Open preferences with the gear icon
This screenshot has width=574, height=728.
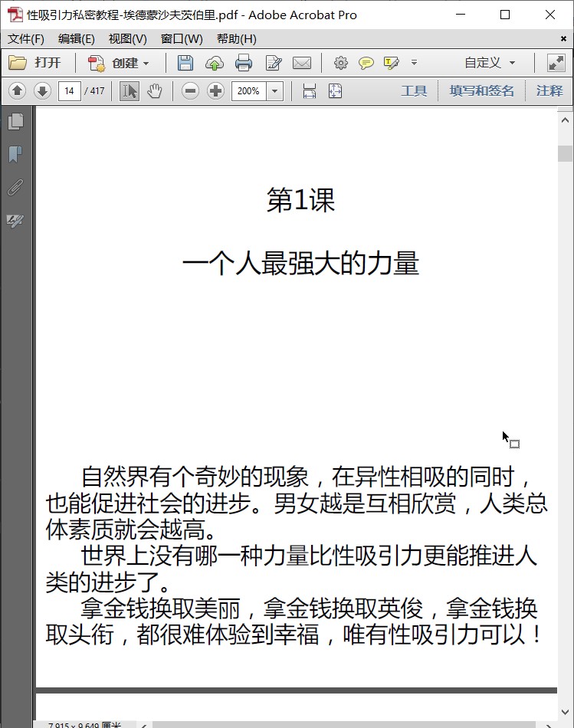click(341, 63)
